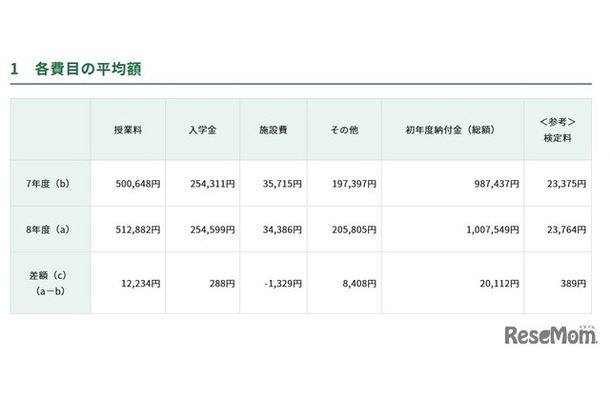Click the value 20,112円

500,283
